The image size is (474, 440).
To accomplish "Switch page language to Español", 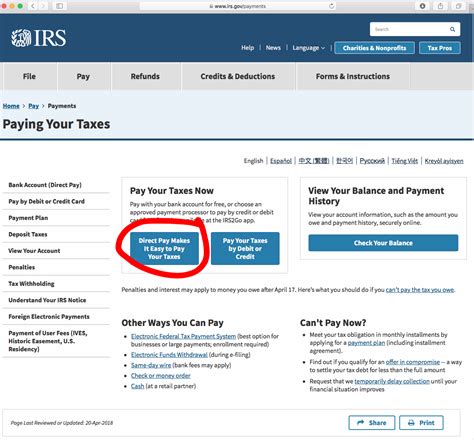I will click(281, 161).
